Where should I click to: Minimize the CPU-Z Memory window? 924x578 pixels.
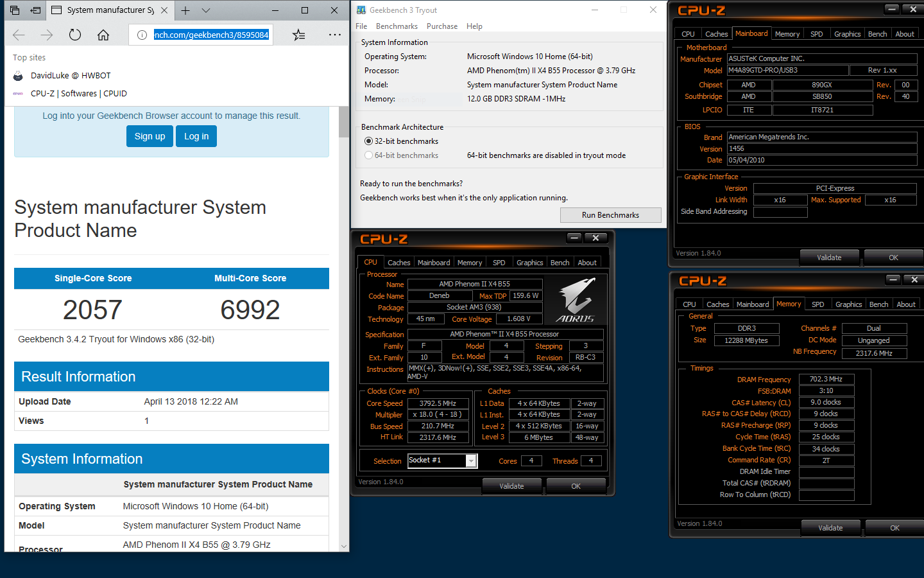[x=893, y=279]
